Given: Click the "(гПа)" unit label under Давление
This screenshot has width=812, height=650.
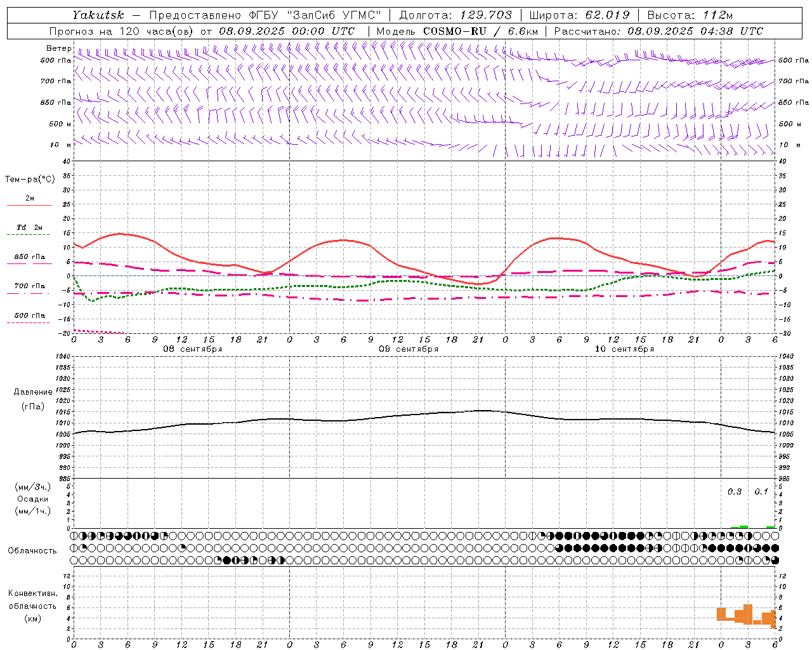Looking at the screenshot, I should 33,406.
